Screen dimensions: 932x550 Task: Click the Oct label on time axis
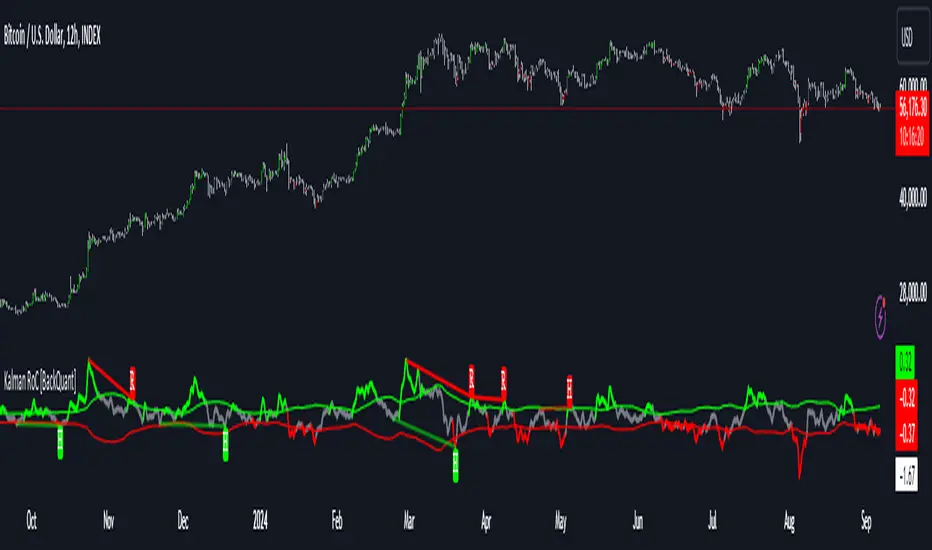pyautogui.click(x=32, y=521)
